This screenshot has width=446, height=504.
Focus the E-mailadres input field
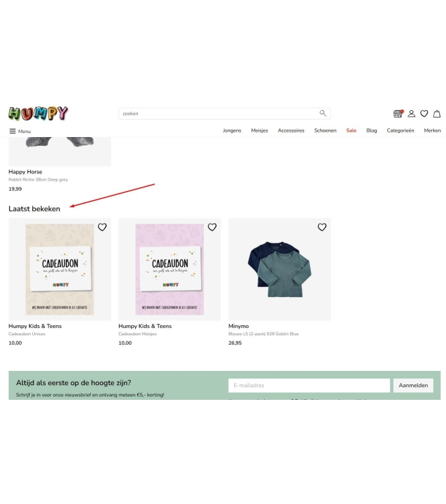[x=309, y=385]
